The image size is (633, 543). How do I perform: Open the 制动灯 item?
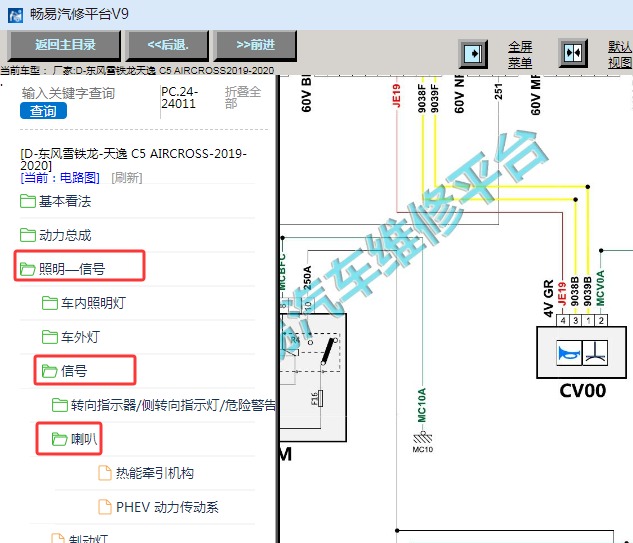88,539
